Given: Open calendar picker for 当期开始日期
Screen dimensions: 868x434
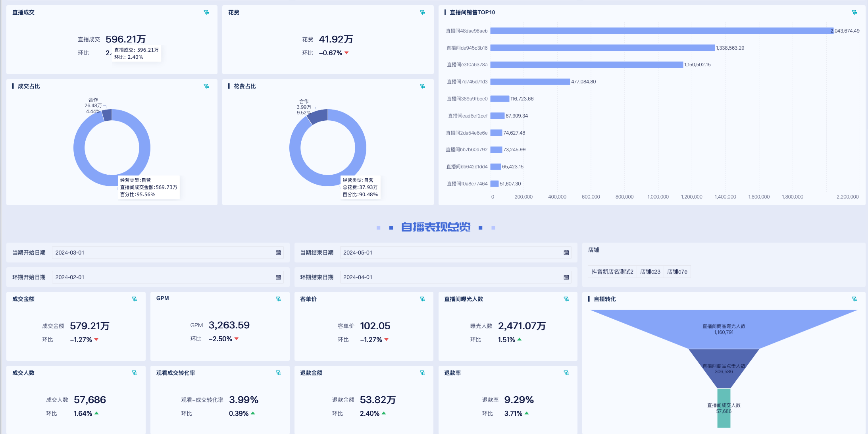Looking at the screenshot, I should pos(278,253).
